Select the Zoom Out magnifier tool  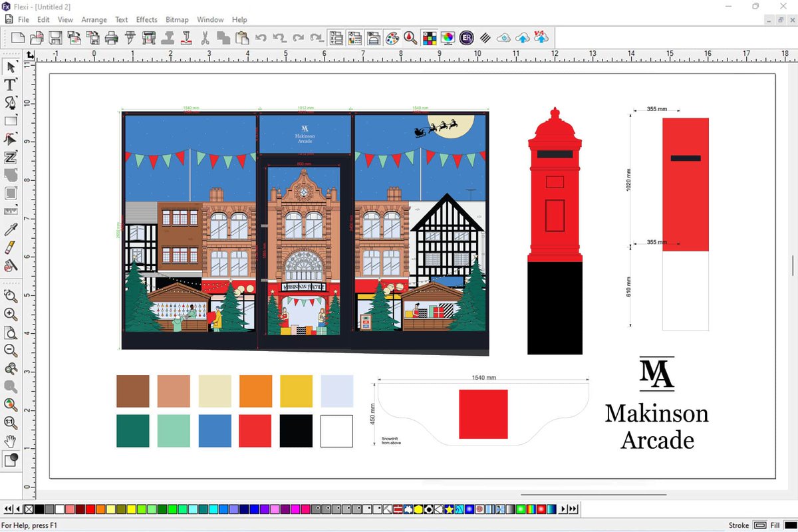pos(11,350)
